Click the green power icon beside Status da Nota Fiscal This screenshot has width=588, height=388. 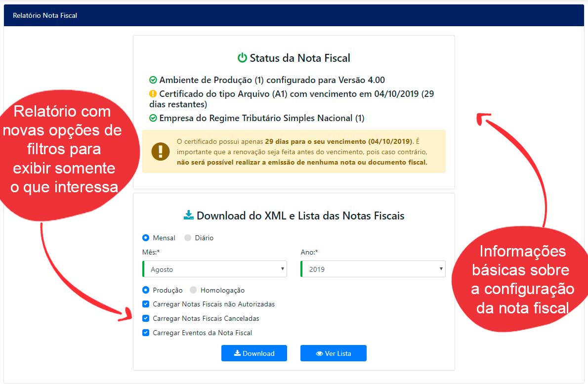(x=242, y=58)
